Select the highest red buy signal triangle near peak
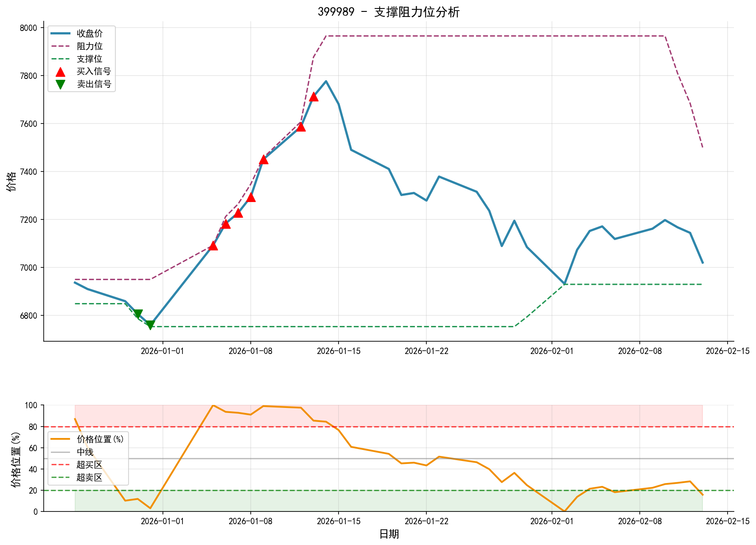Image resolution: width=756 pixels, height=545 pixels. tap(314, 97)
